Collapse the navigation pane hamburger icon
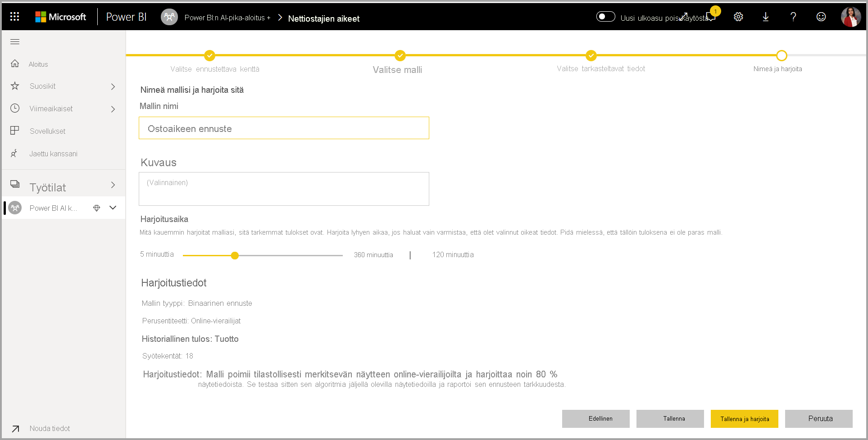868x440 pixels. coord(15,42)
